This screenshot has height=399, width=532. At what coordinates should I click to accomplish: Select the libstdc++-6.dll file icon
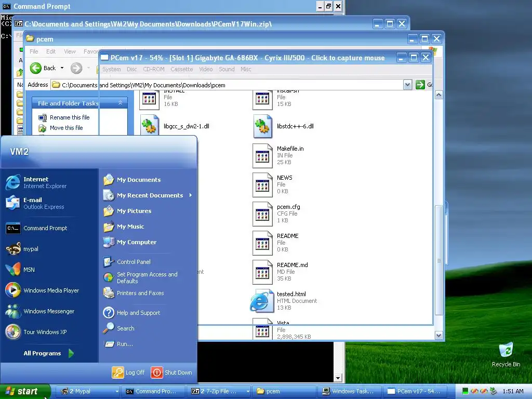point(262,126)
